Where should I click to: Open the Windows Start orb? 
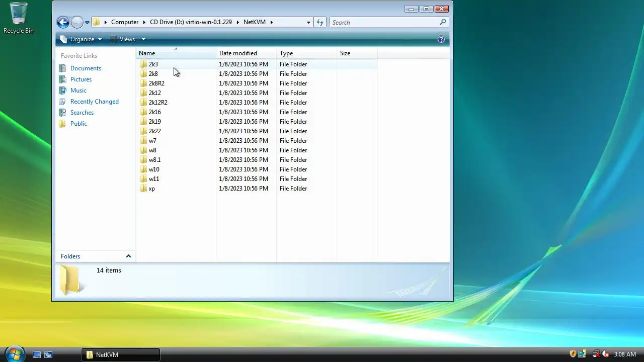(x=15, y=353)
